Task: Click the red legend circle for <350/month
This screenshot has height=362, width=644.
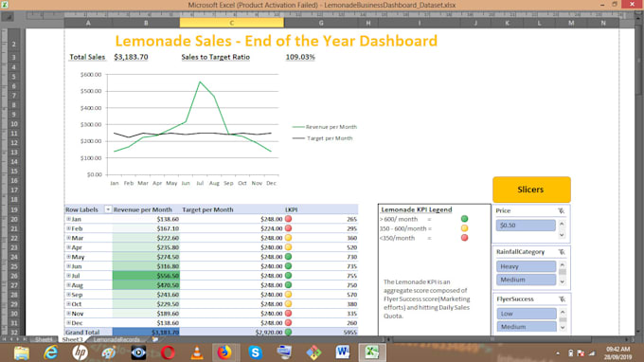Action: click(x=464, y=238)
